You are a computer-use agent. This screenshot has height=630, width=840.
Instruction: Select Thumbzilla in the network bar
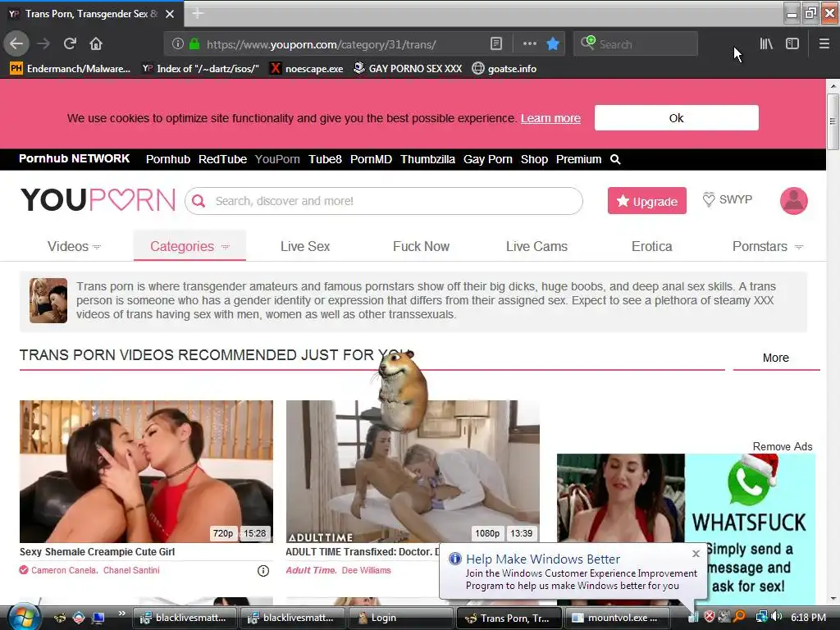[427, 159]
